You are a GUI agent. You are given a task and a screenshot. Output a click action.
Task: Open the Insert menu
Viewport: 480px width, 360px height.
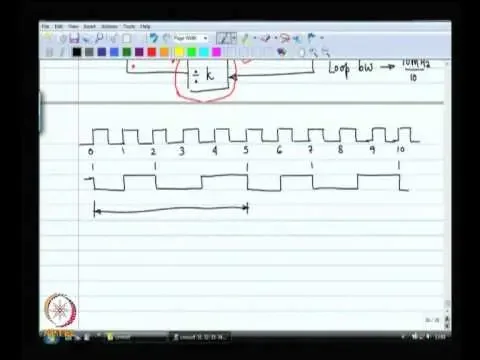(90, 26)
